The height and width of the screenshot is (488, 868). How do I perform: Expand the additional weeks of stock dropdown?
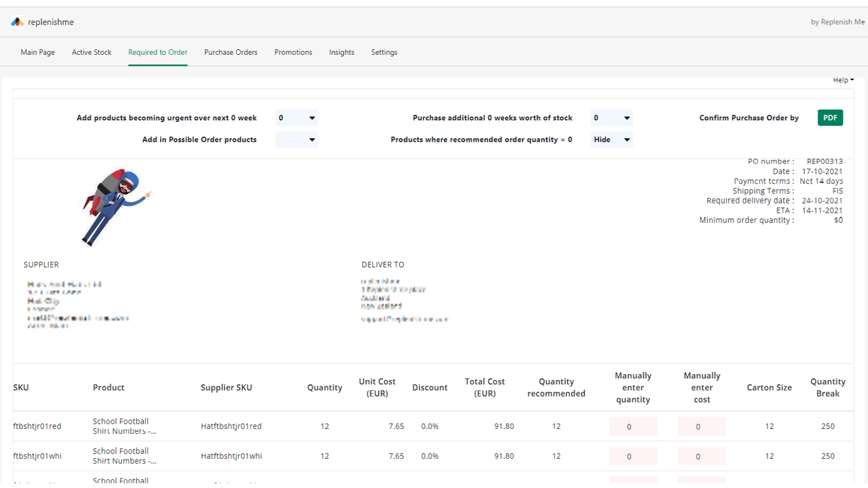point(612,118)
